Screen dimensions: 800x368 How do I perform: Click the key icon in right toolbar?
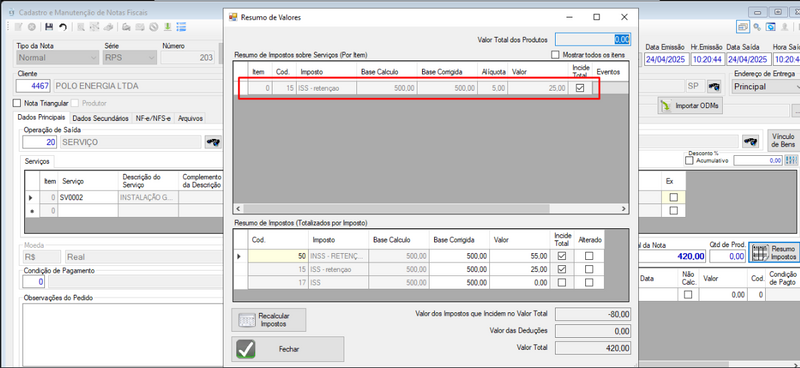(758, 27)
